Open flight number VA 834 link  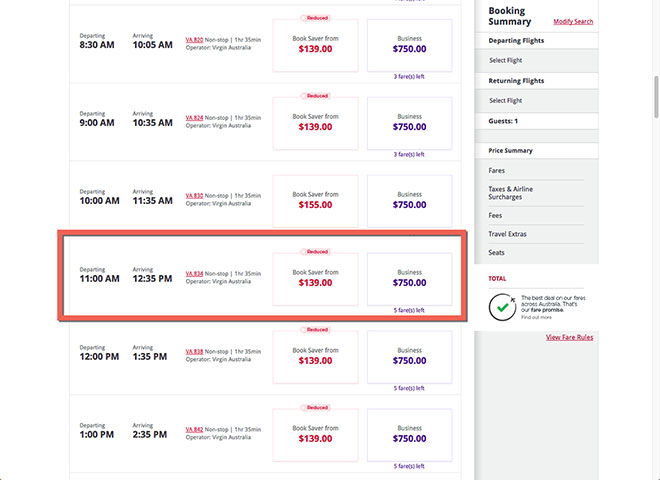click(194, 273)
